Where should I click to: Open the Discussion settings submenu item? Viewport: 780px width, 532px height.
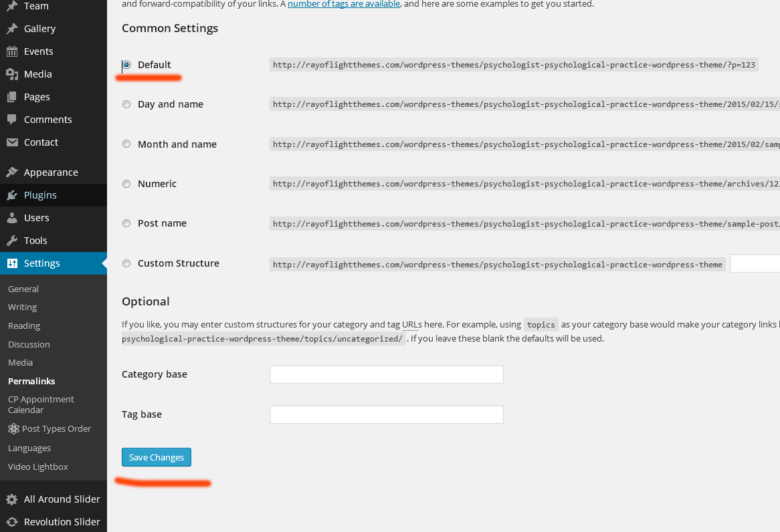(29, 344)
